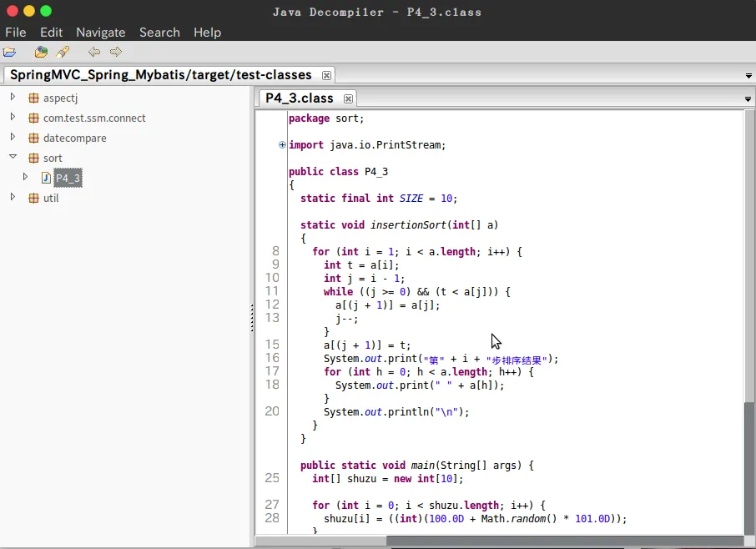Click the aspectj package icon
The image size is (756, 549).
coord(33,98)
